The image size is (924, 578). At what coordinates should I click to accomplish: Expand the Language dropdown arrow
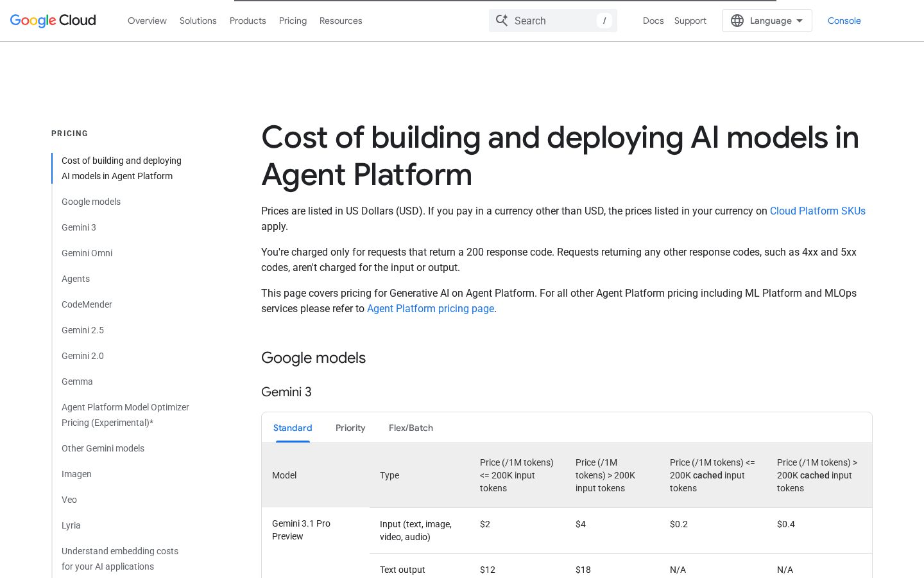(800, 21)
